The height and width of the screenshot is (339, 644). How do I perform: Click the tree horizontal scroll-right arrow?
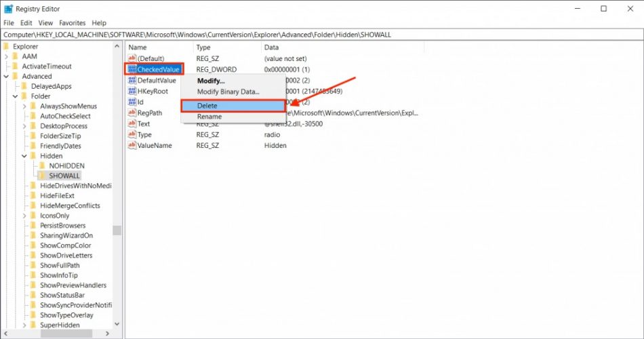108,334
